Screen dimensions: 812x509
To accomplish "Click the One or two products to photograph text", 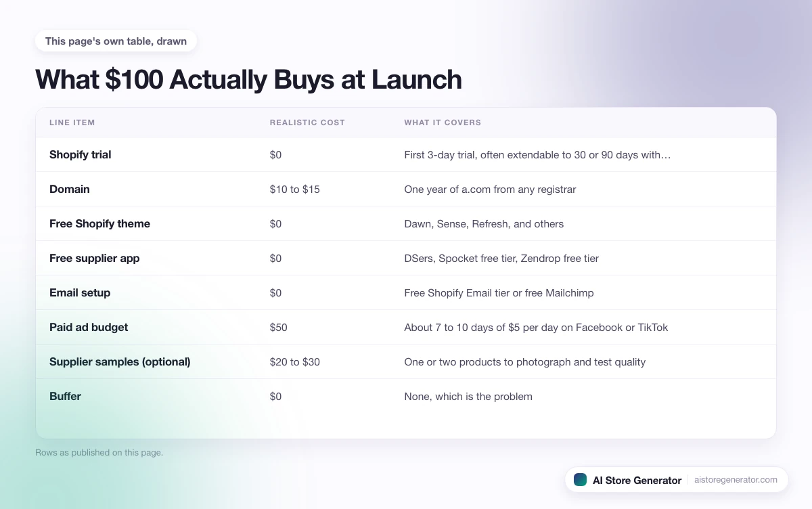I will (x=525, y=361).
